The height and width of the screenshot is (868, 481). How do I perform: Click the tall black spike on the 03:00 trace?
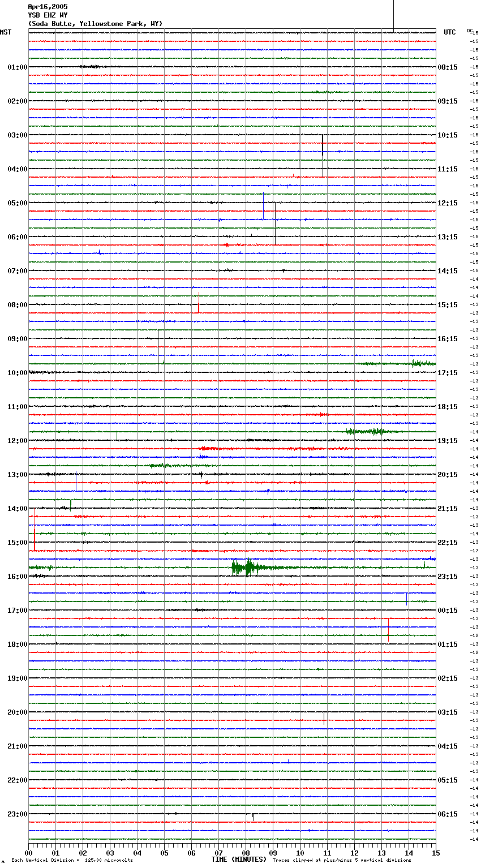[x=299, y=147]
